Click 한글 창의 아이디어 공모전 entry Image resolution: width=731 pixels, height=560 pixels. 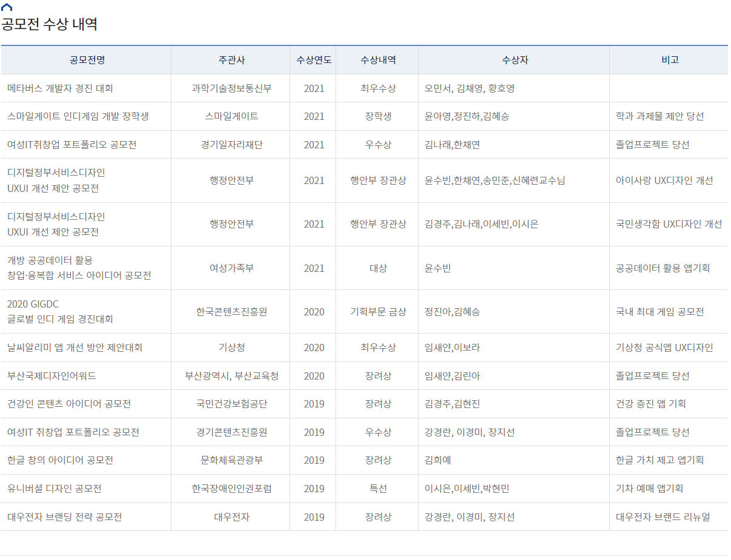point(60,460)
